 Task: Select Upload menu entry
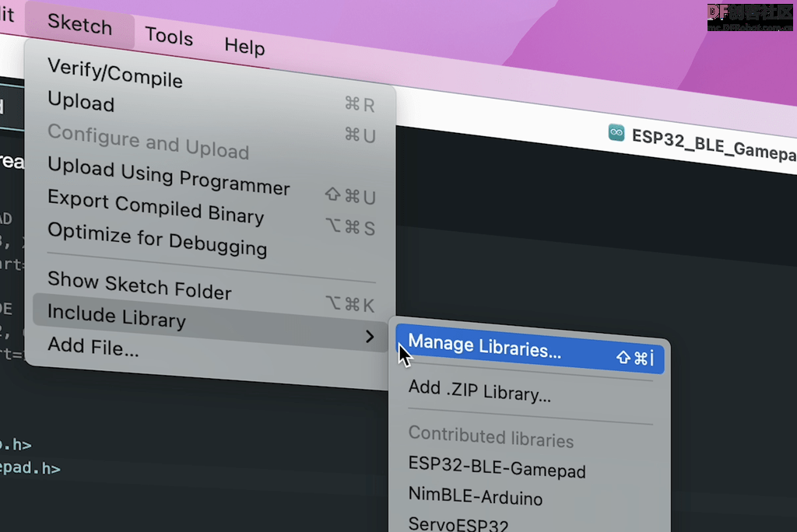(81, 102)
